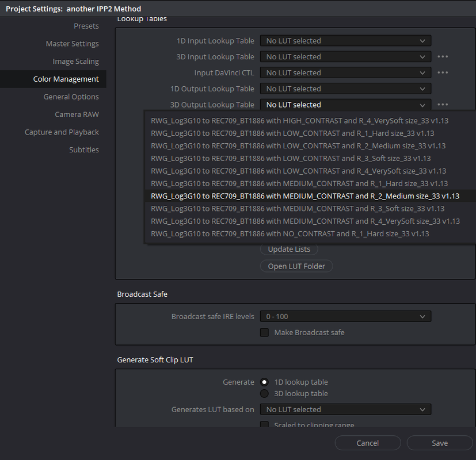
Task: Open Generates LUT based on dropdown
Action: point(345,409)
